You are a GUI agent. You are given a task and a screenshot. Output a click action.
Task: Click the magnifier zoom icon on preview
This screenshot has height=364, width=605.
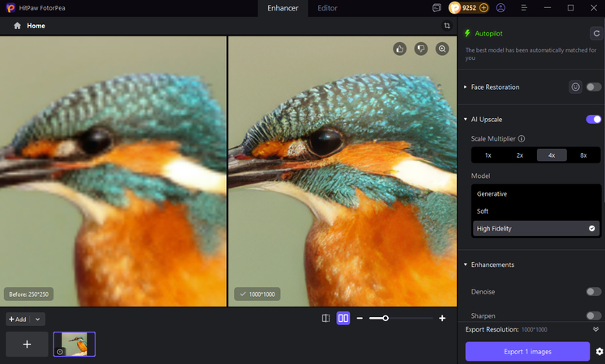(442, 49)
